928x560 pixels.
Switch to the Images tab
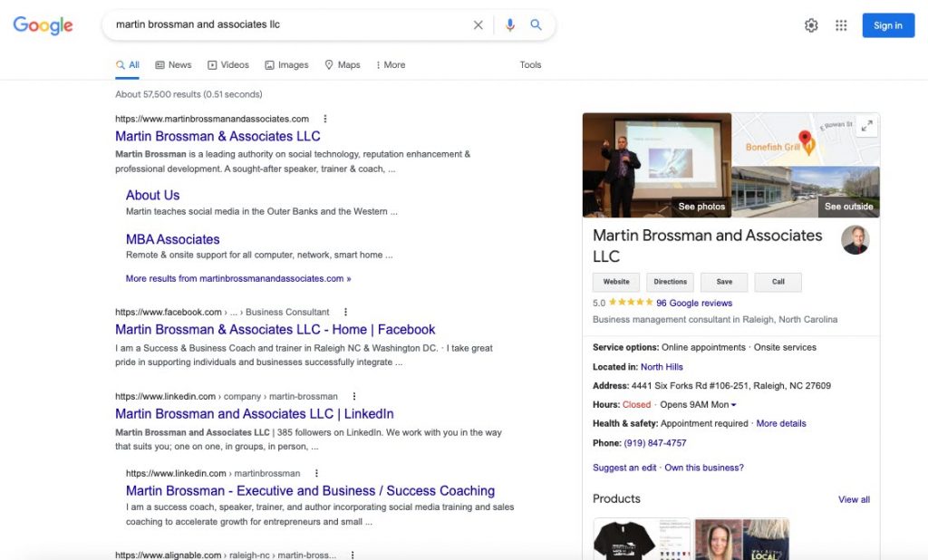pos(286,65)
